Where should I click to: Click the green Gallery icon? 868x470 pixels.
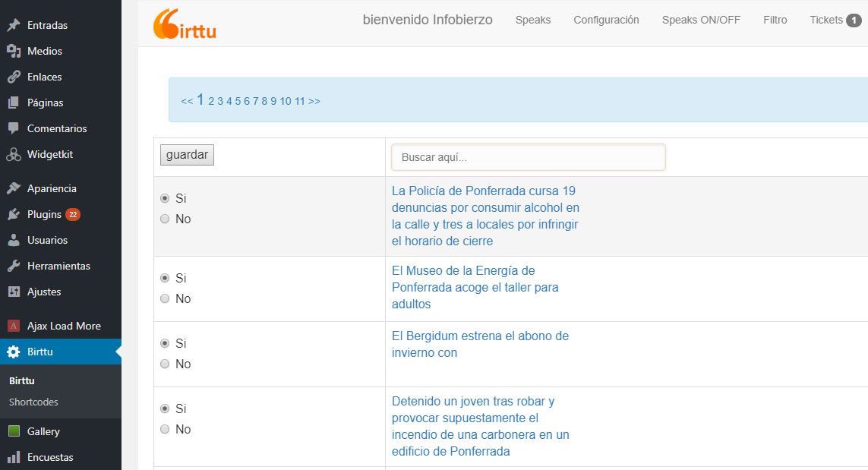(14, 431)
